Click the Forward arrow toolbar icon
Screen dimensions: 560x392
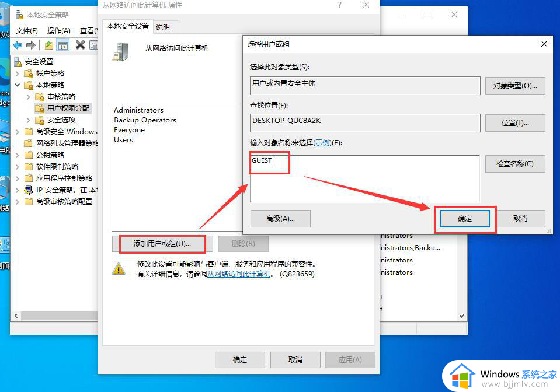pyautogui.click(x=31, y=45)
